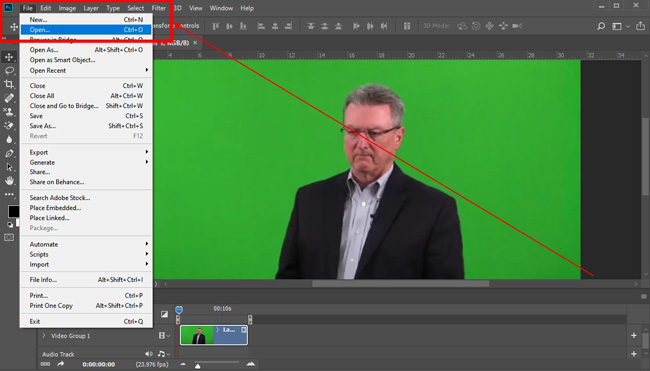This screenshot has height=371, width=650.
Task: Click the timeline transition icon
Action: [165, 314]
